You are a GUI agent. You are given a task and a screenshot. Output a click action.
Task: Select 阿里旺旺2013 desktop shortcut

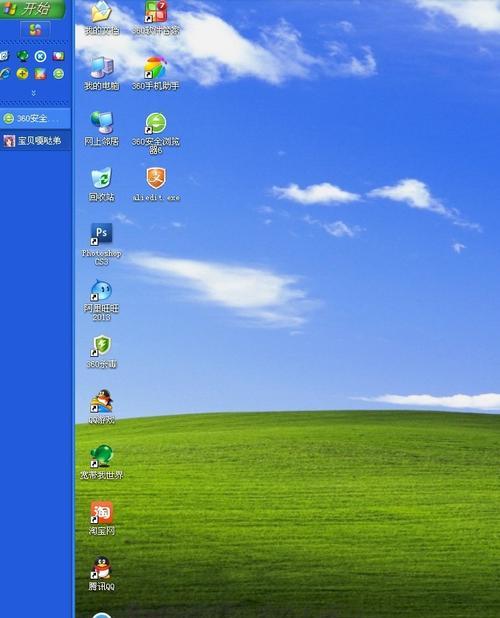[102, 300]
